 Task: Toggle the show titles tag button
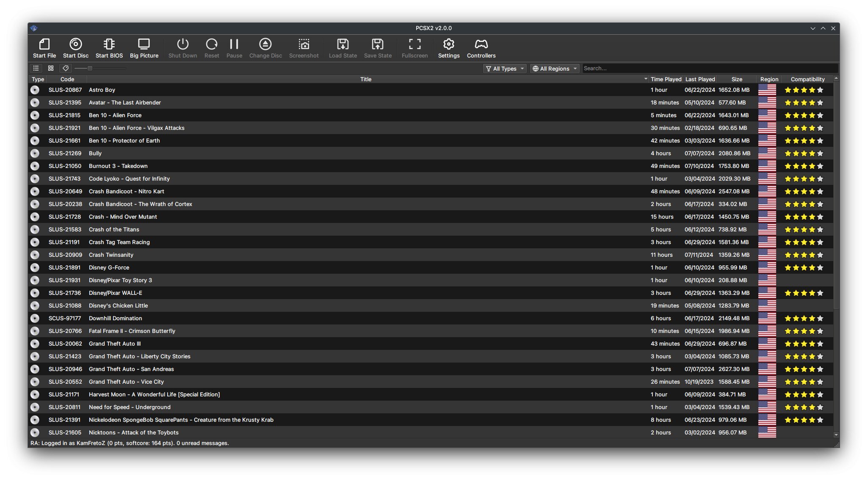[x=65, y=68]
